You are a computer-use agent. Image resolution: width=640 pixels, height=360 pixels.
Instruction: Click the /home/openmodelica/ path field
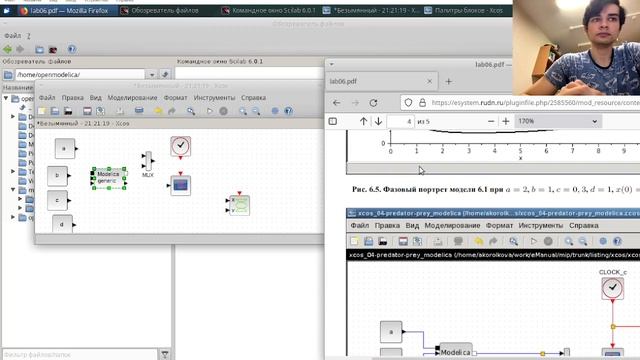click(80, 75)
